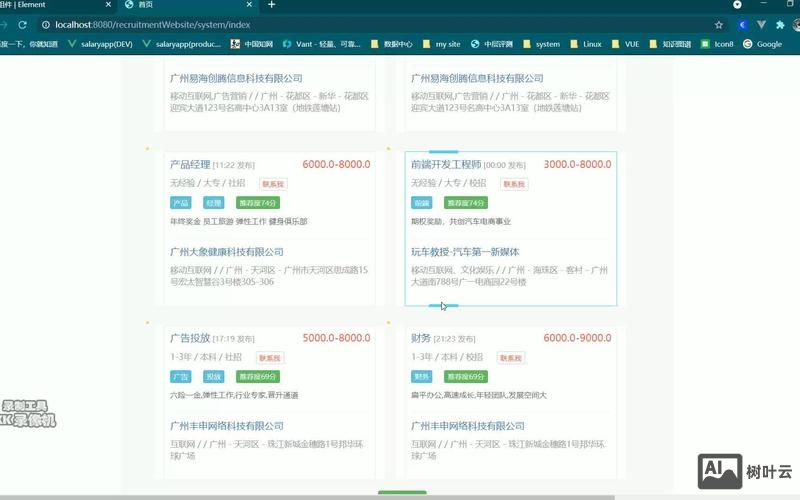Click the 推荐度74分 badge on 产品经理 card
This screenshot has width=800, height=500.
click(258, 203)
